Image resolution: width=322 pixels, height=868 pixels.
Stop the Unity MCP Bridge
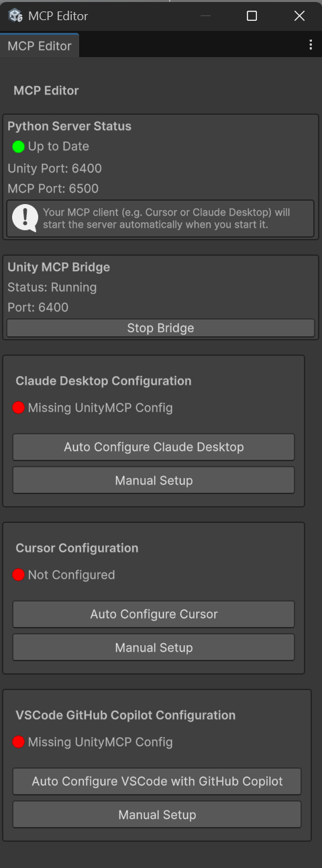[160, 328]
